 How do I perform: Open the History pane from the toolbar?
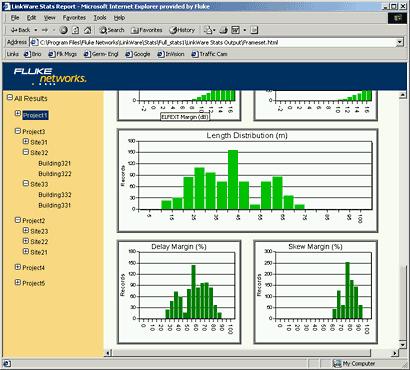coord(182,30)
